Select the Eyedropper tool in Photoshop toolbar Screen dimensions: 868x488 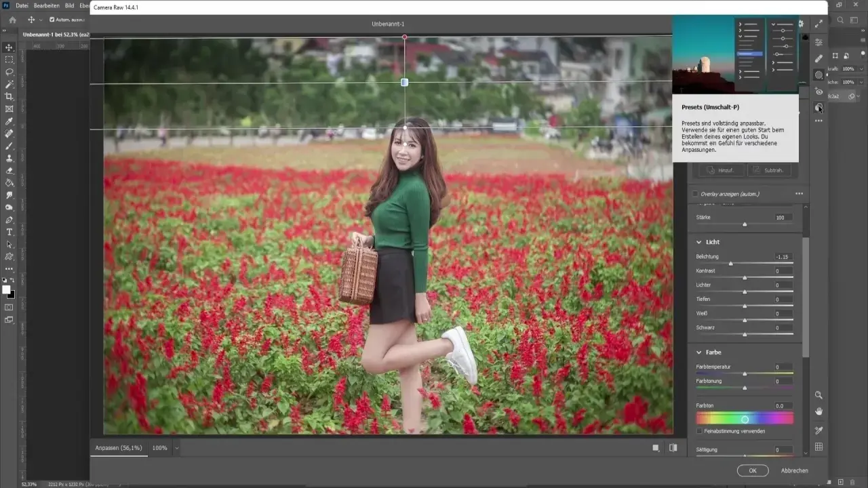[9, 121]
